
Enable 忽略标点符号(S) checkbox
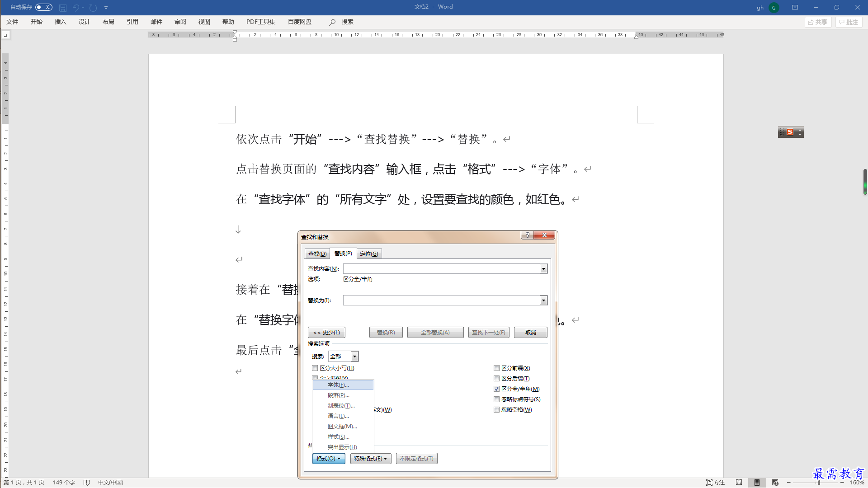click(496, 399)
